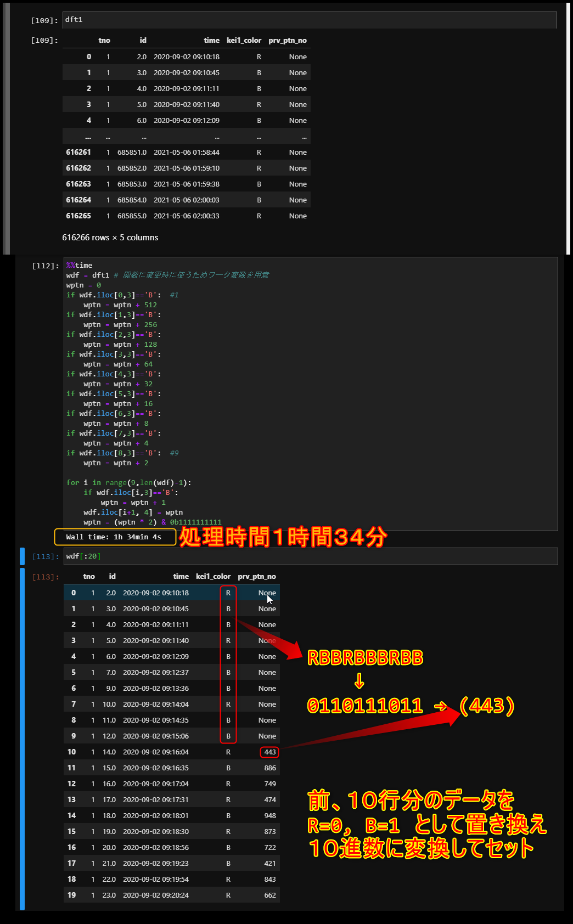This screenshot has height=924, width=573.
Task: Click the time cell 2020-09-02 09:16:04
Action: (156, 752)
